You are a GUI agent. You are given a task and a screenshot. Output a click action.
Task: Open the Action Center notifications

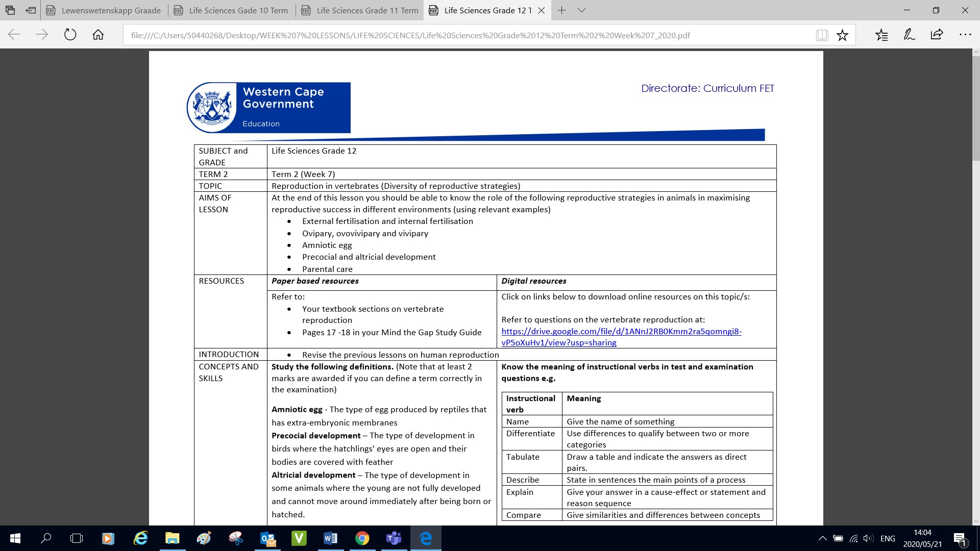pyautogui.click(x=960, y=538)
